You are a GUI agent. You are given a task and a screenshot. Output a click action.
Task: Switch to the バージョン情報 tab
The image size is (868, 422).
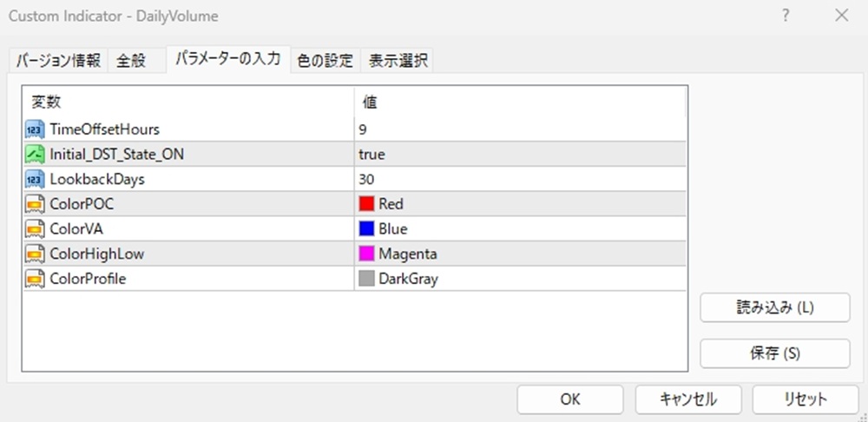[58, 61]
